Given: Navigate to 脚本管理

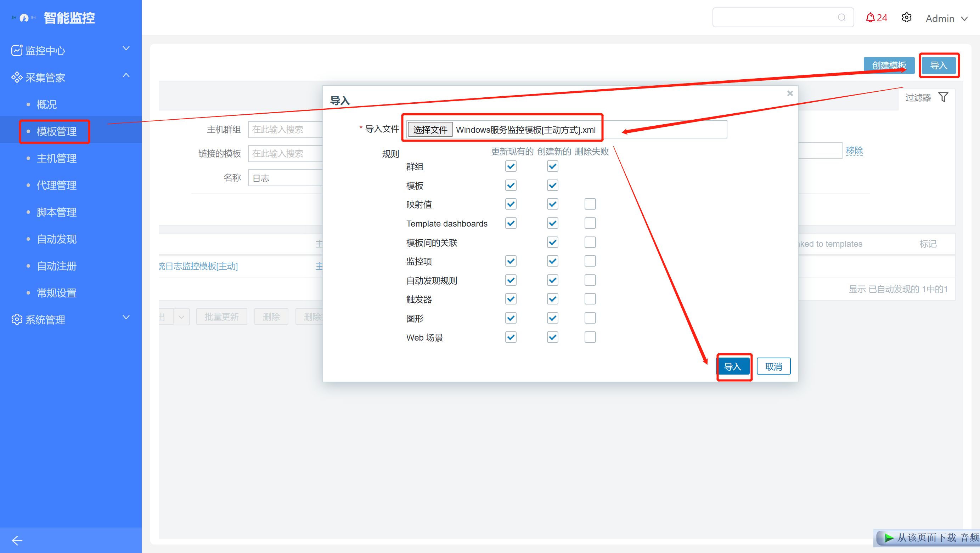Looking at the screenshot, I should [x=56, y=212].
